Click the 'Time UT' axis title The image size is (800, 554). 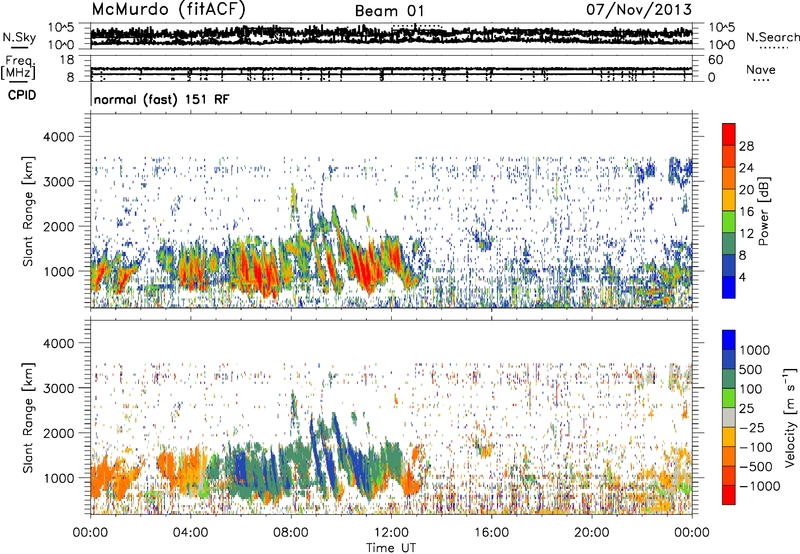(x=391, y=548)
